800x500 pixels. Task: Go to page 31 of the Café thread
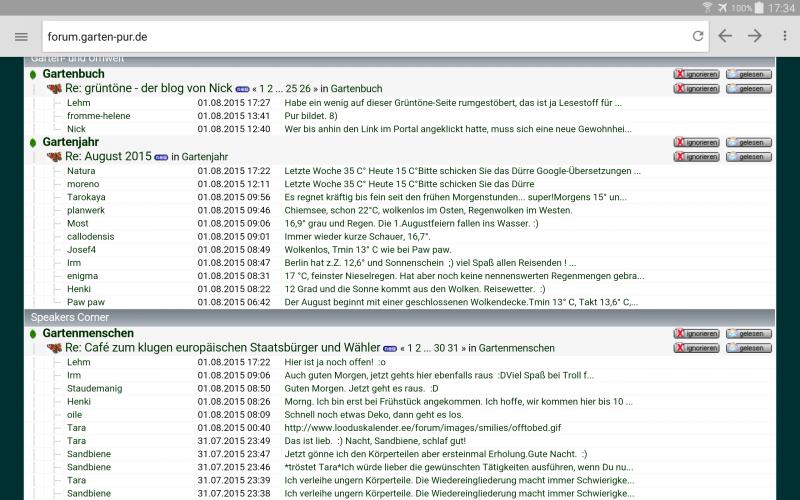tap(453, 348)
